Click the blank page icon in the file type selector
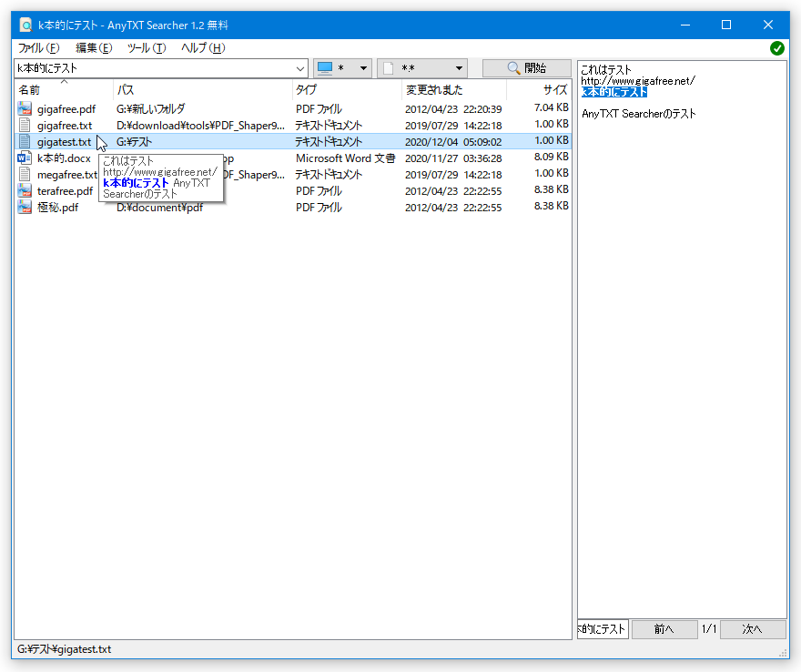The image size is (801, 672). pos(389,68)
